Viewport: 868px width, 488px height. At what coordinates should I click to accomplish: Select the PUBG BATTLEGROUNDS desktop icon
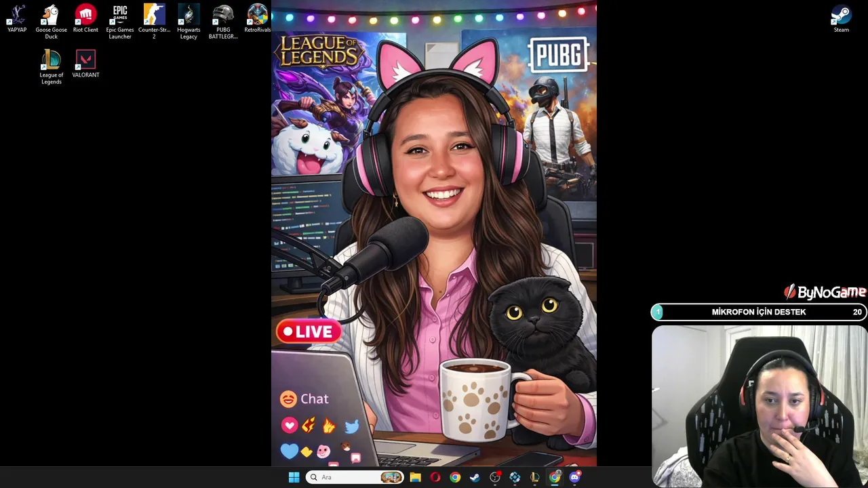pos(223,22)
